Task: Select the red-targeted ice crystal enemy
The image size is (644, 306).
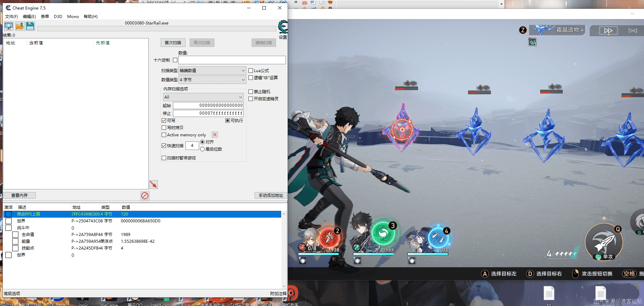Action: 402,129
